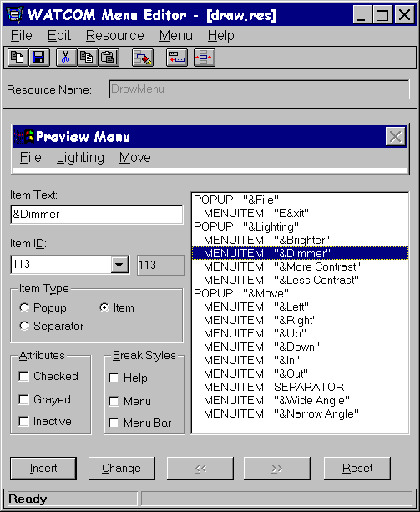The height and width of the screenshot is (512, 420).
Task: Open the Lighting preview menu
Action: 80,158
